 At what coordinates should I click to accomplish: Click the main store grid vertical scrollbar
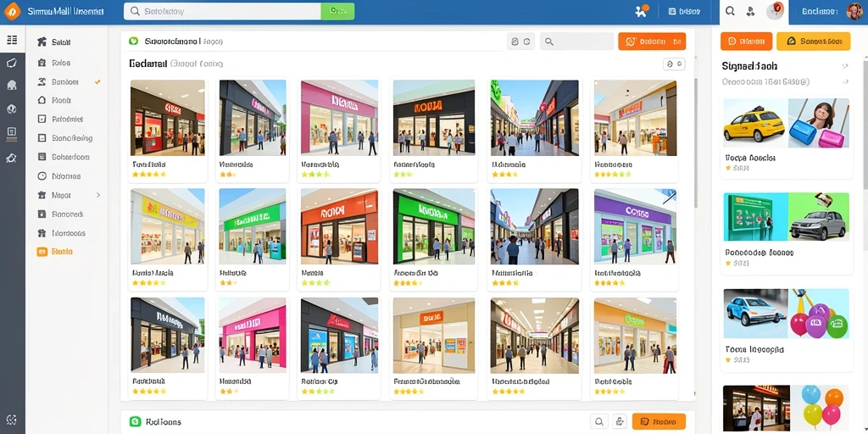point(695,144)
